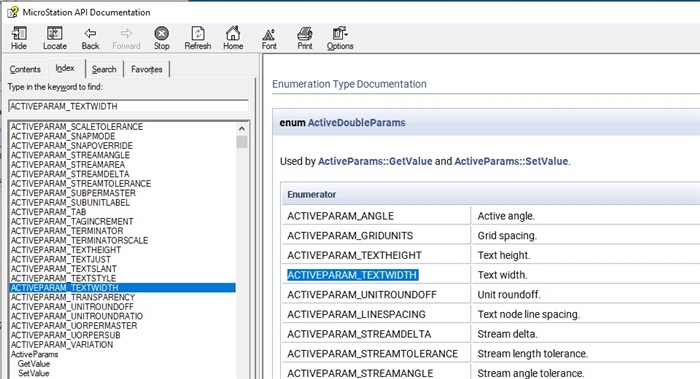Switch to the Contents tab
This screenshot has width=700, height=379.
coord(25,69)
